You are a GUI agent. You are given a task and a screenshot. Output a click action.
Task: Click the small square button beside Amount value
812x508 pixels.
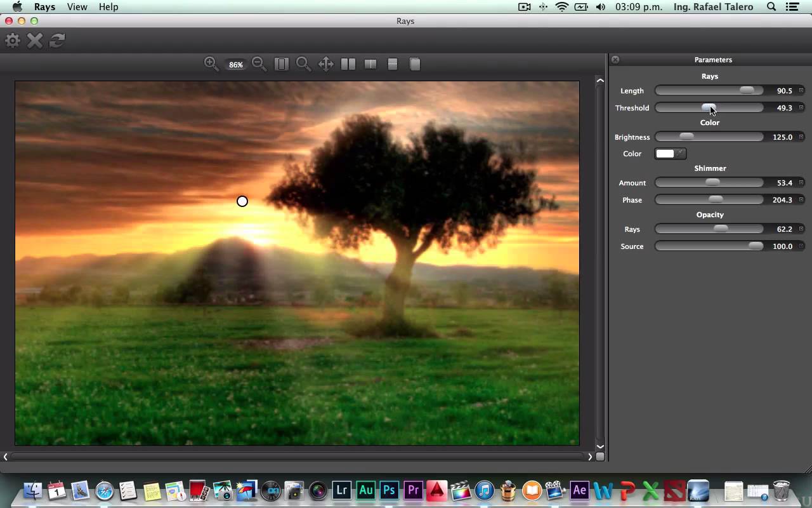(801, 183)
